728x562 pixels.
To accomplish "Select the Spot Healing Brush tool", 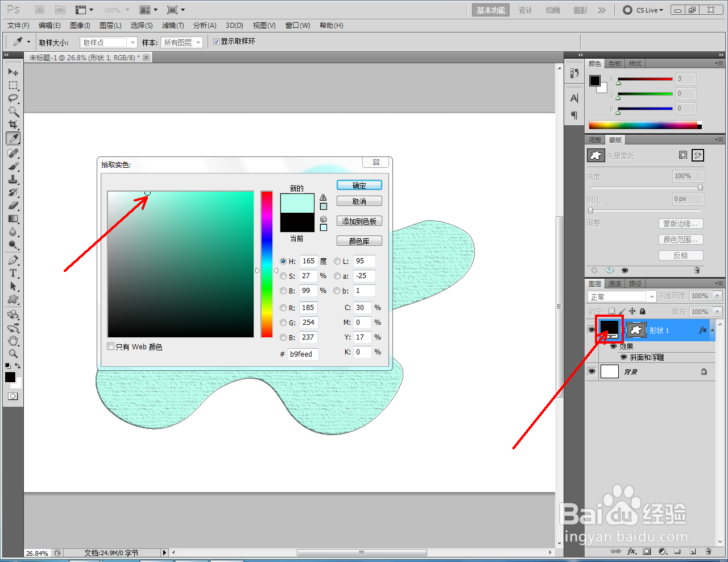I will click(x=13, y=153).
